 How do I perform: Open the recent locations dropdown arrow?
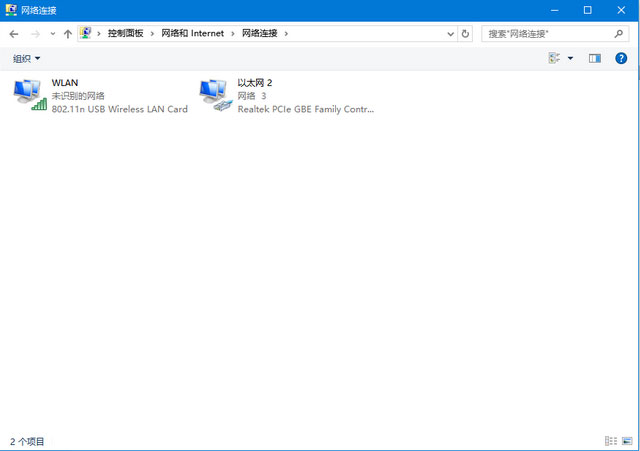[53, 34]
